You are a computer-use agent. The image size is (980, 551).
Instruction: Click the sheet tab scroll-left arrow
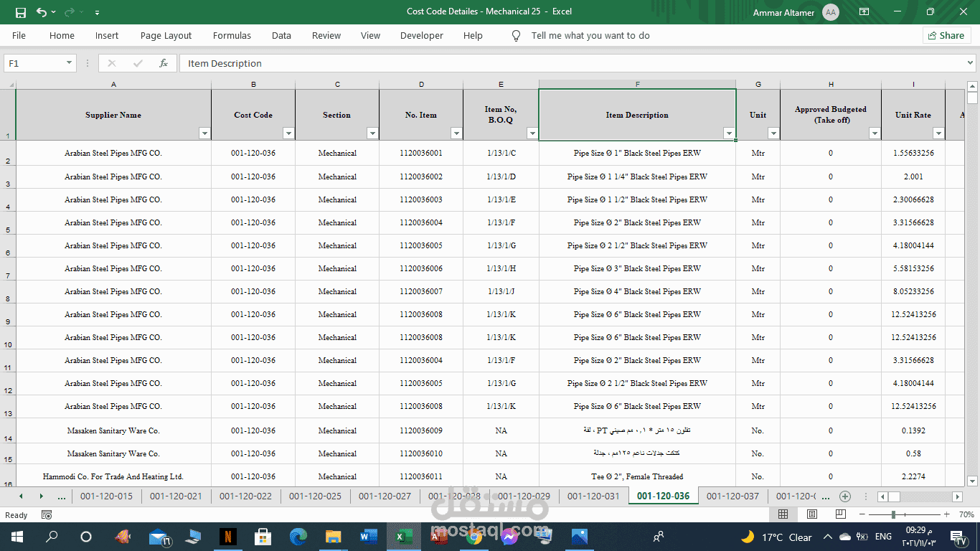pyautogui.click(x=21, y=496)
